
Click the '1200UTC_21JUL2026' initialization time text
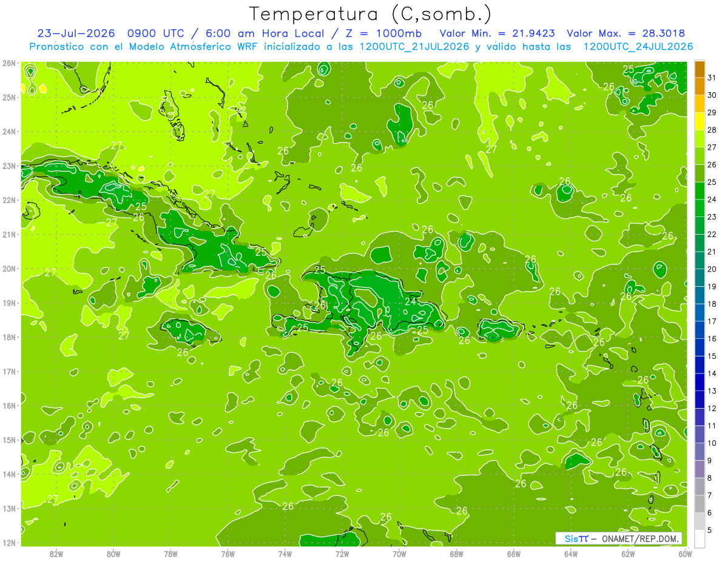click(x=414, y=46)
